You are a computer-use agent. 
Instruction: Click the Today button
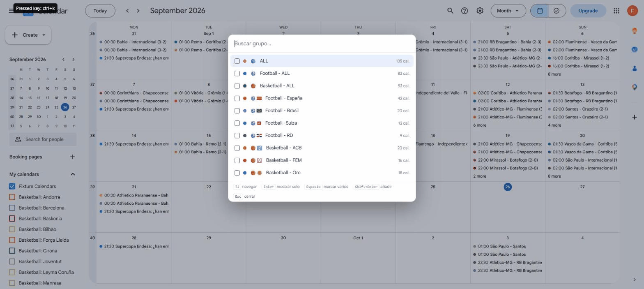click(x=100, y=11)
